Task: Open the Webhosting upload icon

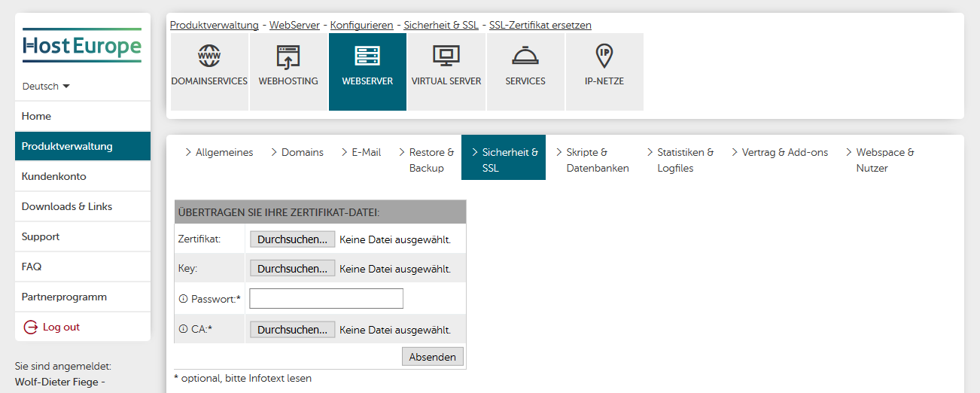Action: pos(288,56)
